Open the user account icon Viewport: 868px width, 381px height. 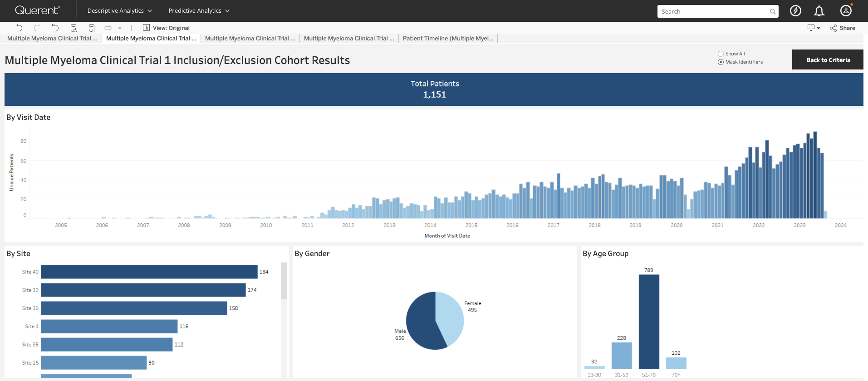point(846,10)
